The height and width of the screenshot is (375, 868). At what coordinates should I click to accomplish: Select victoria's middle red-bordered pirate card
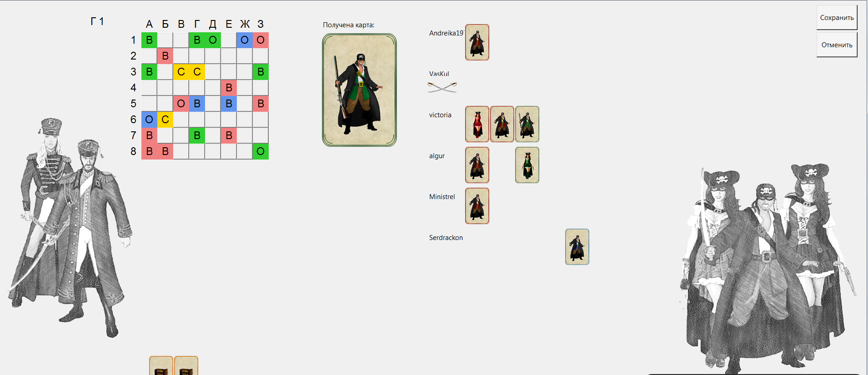pyautogui.click(x=502, y=124)
